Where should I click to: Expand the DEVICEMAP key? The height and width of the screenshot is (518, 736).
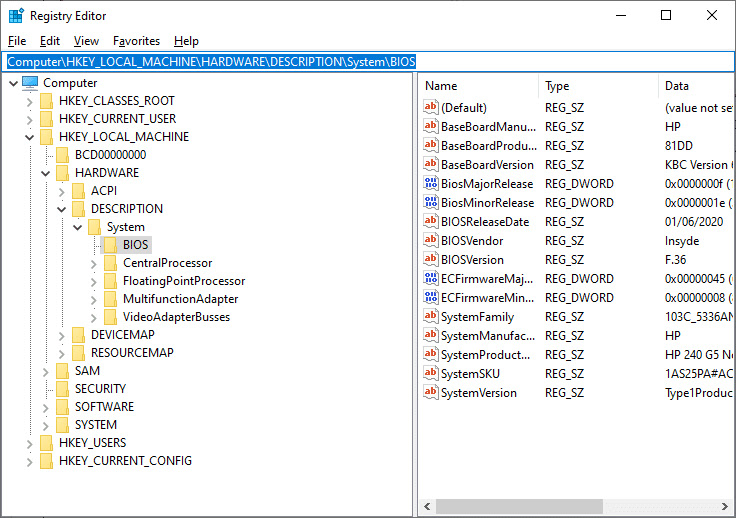[x=61, y=336]
